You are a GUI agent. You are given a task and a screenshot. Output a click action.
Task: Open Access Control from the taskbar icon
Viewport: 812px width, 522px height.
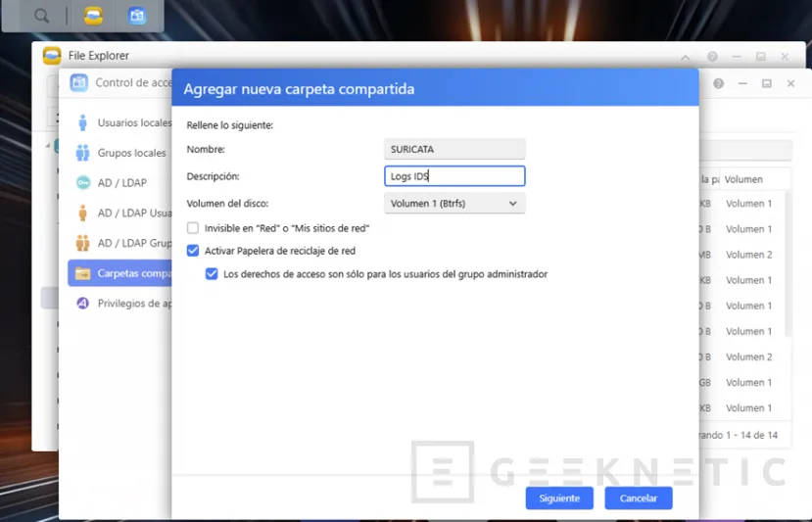pos(137,16)
